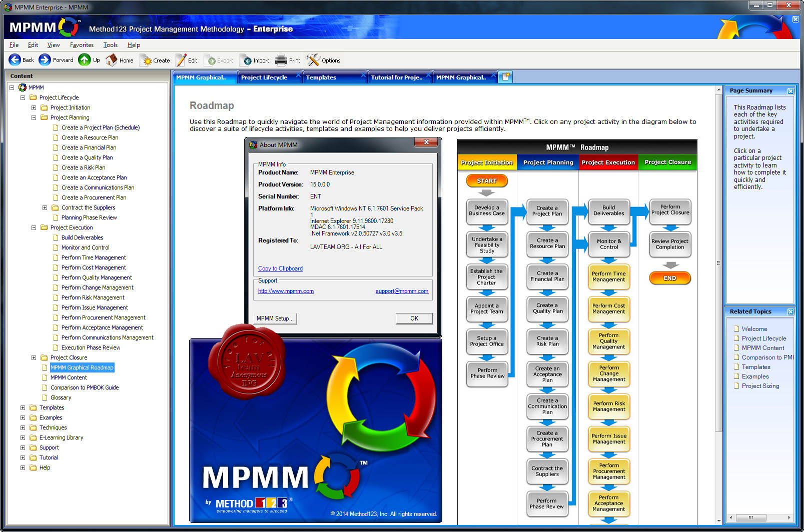
Task: Expand Contract the Suppliers node
Action: 45,207
